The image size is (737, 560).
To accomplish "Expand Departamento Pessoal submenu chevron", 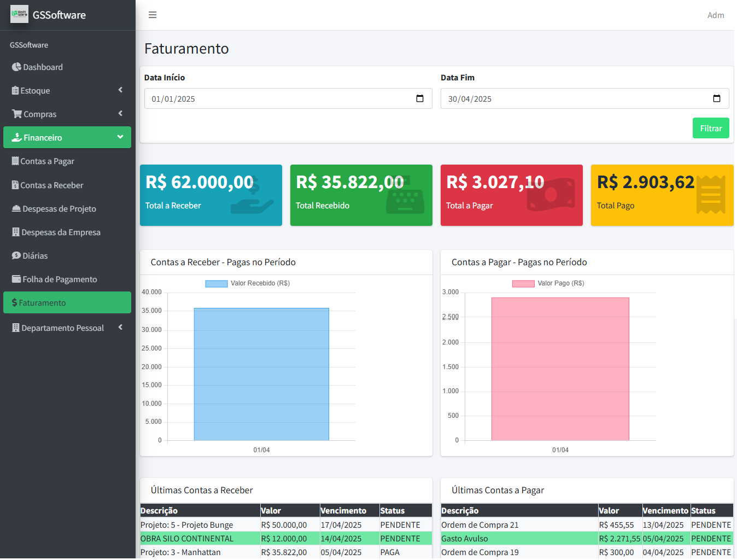I will (120, 327).
